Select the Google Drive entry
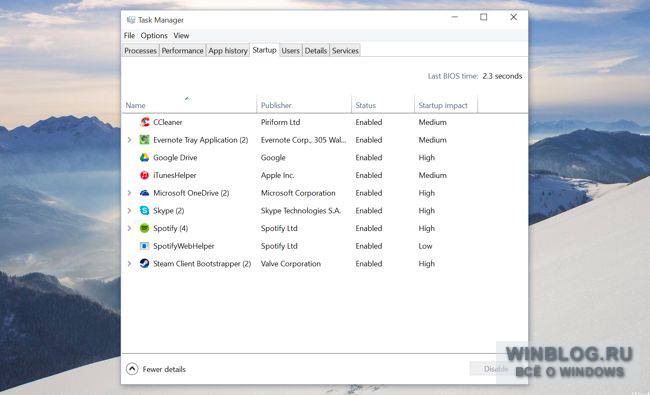The width and height of the screenshot is (650, 395). pos(175,158)
